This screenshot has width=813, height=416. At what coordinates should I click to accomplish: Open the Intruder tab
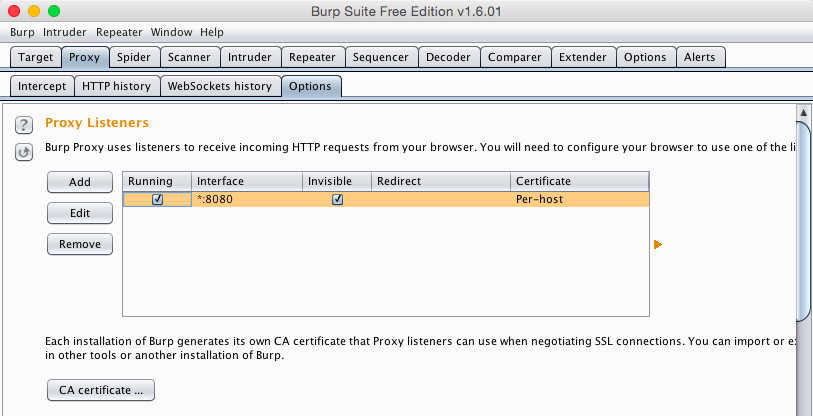pos(248,57)
